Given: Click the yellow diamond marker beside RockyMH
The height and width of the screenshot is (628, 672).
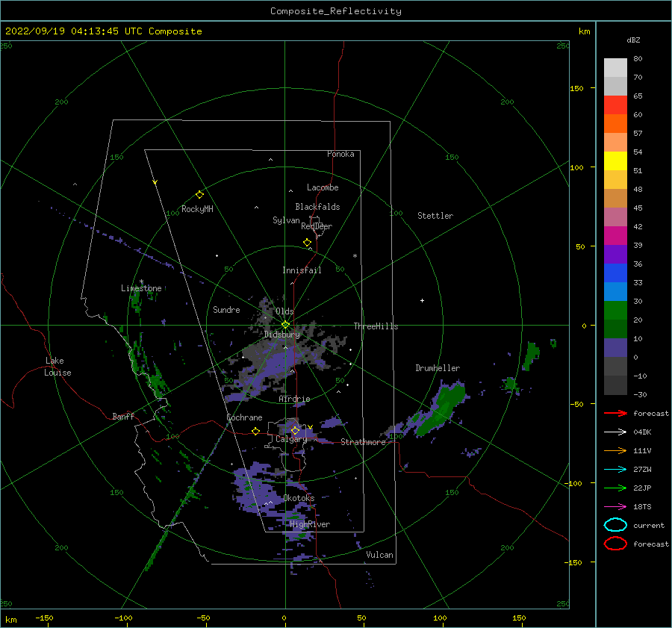Looking at the screenshot, I should click(x=199, y=195).
